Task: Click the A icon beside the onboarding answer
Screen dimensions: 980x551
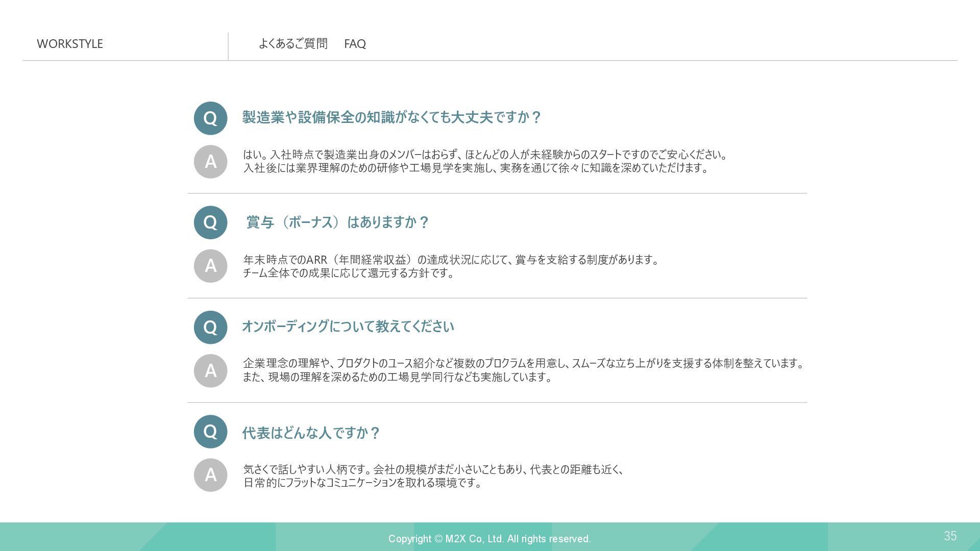Action: 210,371
